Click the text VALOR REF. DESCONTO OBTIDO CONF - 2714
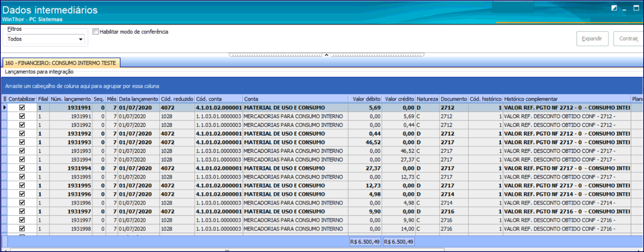The image size is (644, 252). (558, 203)
